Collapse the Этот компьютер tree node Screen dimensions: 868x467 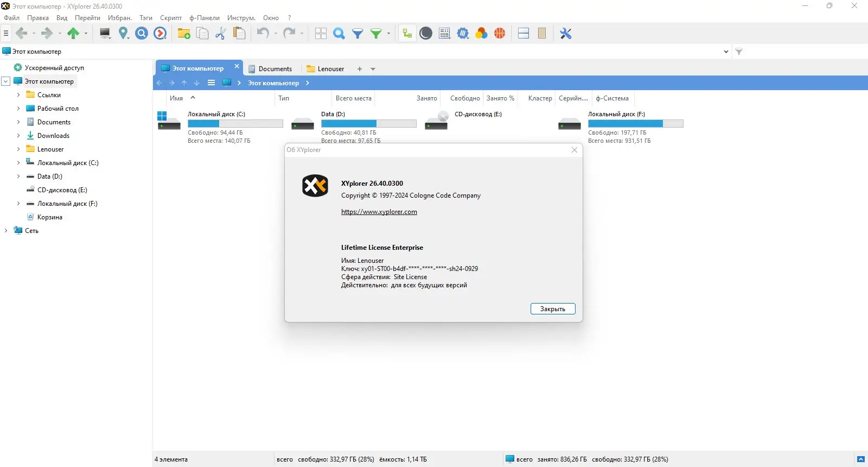[6, 81]
